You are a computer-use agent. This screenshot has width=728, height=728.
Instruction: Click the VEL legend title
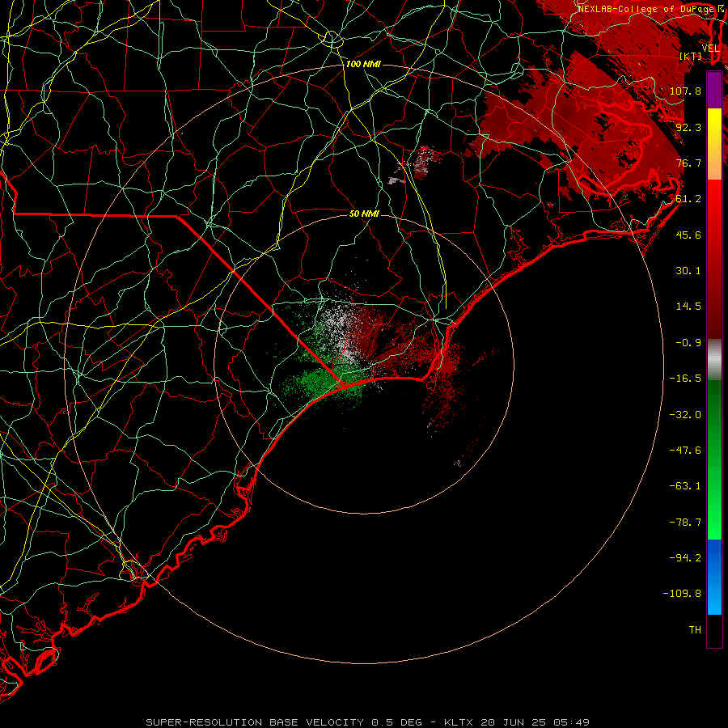pos(710,49)
